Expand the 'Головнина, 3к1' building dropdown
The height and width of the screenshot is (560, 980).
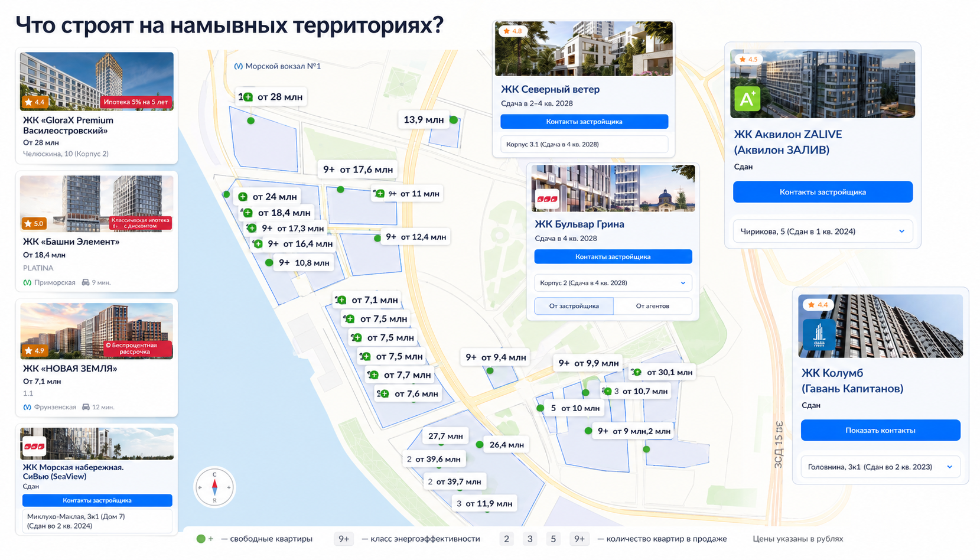pos(880,467)
